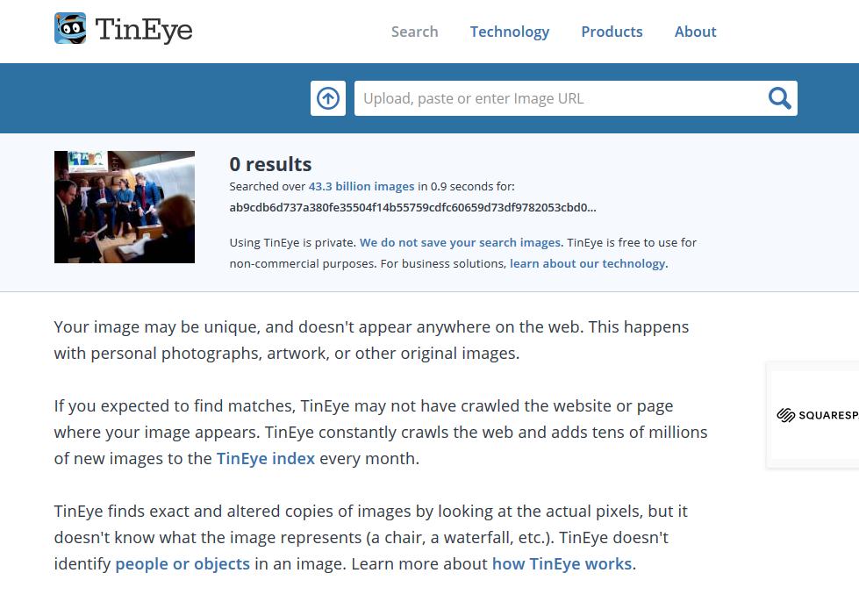Click the magnifying glass search icon
This screenshot has height=616, width=859.
click(779, 98)
